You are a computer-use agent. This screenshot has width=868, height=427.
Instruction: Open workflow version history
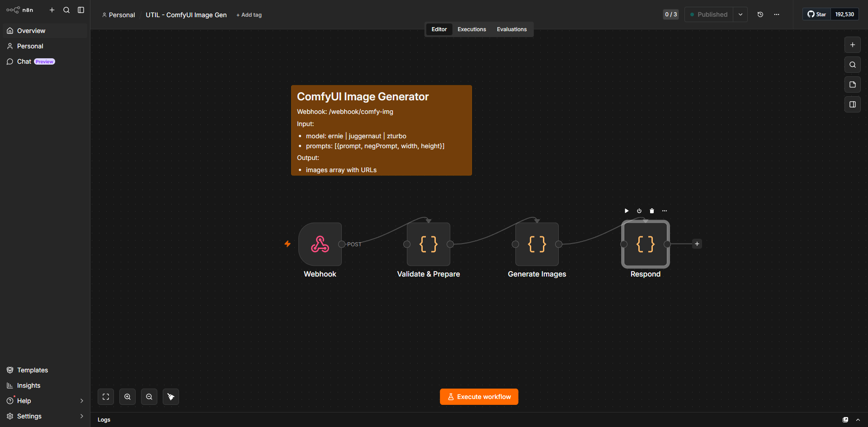pyautogui.click(x=760, y=14)
